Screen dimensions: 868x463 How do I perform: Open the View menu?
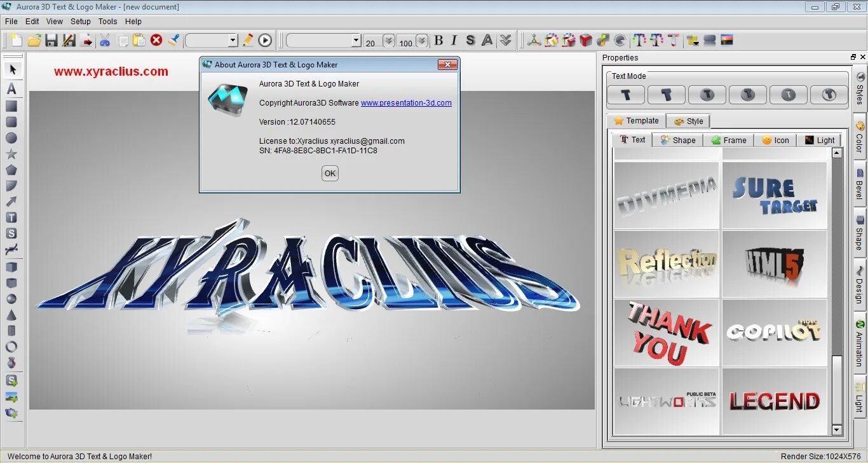pyautogui.click(x=55, y=21)
